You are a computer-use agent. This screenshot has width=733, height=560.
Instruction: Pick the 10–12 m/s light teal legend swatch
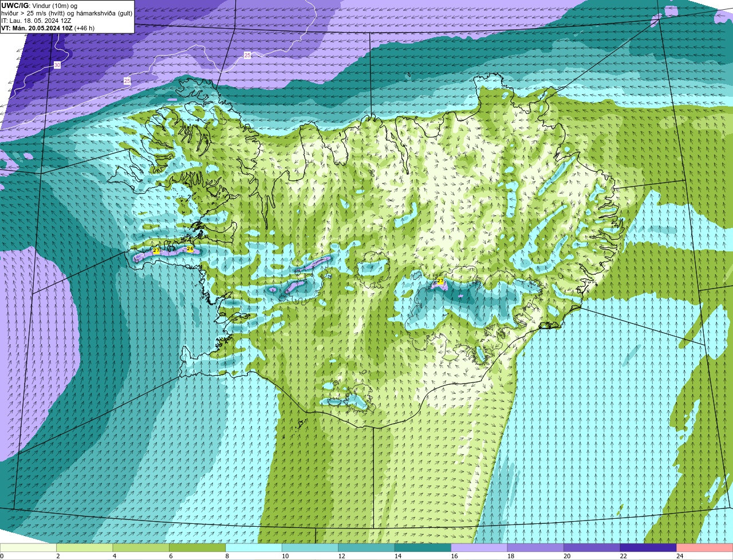(x=310, y=547)
